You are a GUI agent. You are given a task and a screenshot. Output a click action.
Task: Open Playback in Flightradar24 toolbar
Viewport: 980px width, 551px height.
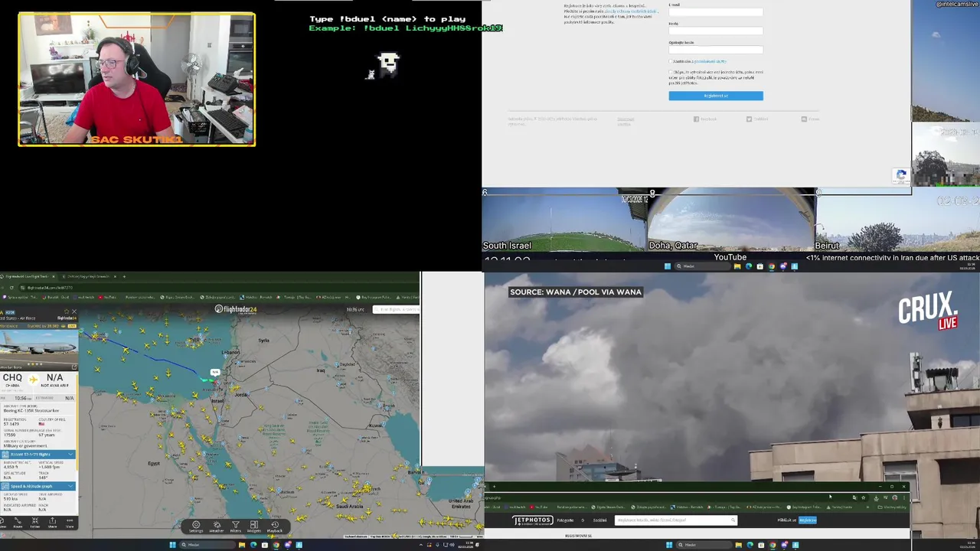(275, 527)
